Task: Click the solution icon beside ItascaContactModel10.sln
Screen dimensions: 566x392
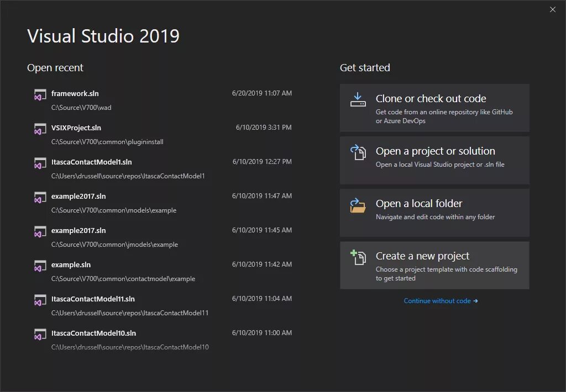Action: pos(40,335)
